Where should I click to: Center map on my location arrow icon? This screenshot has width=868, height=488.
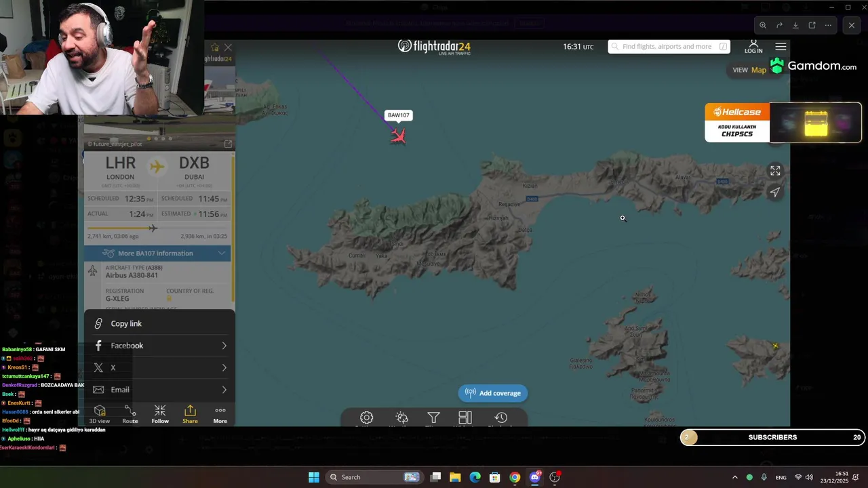[x=775, y=192]
